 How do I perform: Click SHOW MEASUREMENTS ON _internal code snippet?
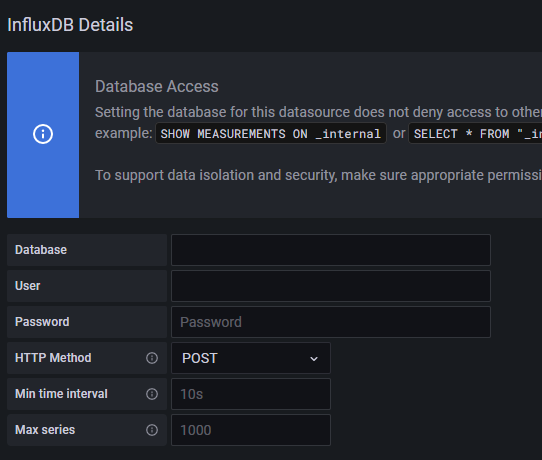pos(271,133)
